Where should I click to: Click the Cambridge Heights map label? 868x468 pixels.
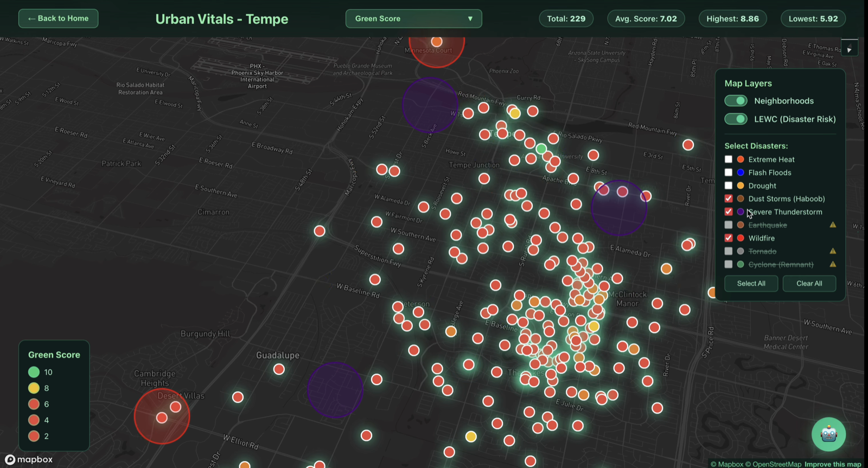point(155,378)
